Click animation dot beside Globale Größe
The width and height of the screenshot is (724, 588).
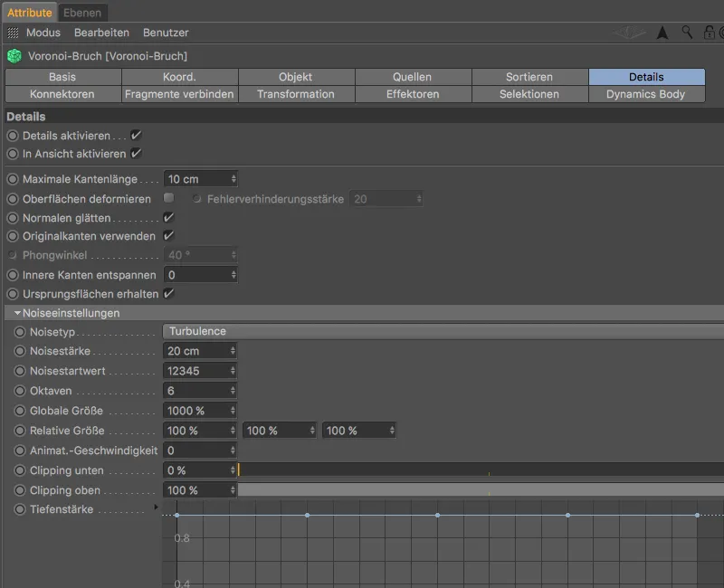[x=20, y=411]
